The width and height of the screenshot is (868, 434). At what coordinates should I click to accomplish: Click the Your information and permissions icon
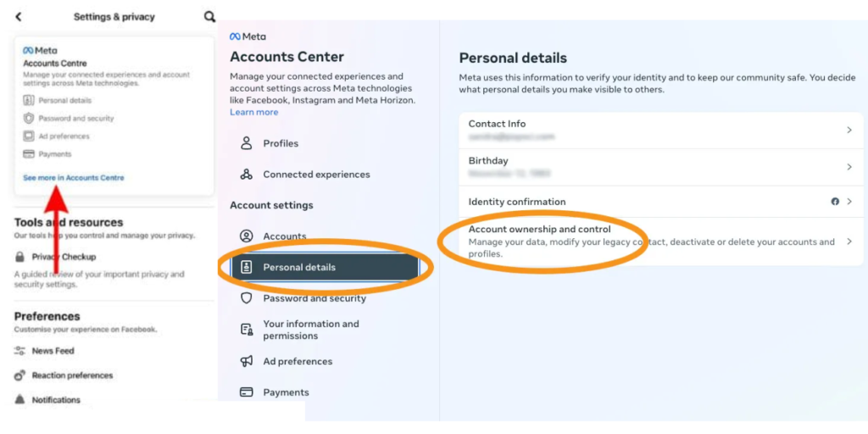(247, 330)
